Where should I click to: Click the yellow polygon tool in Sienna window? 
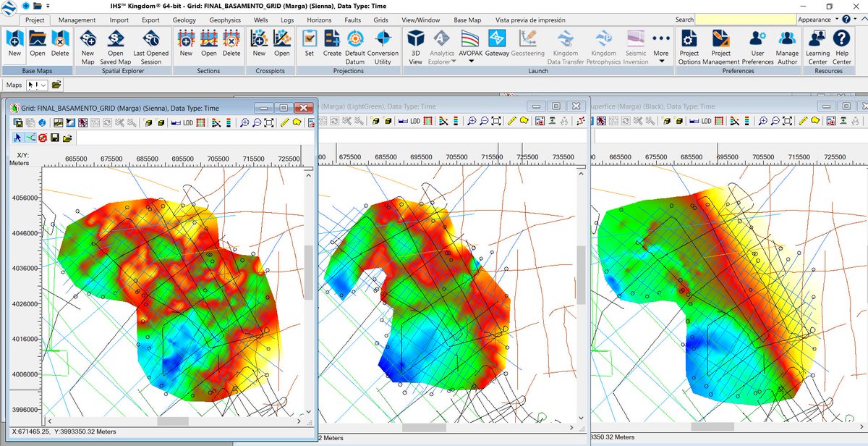click(x=297, y=122)
